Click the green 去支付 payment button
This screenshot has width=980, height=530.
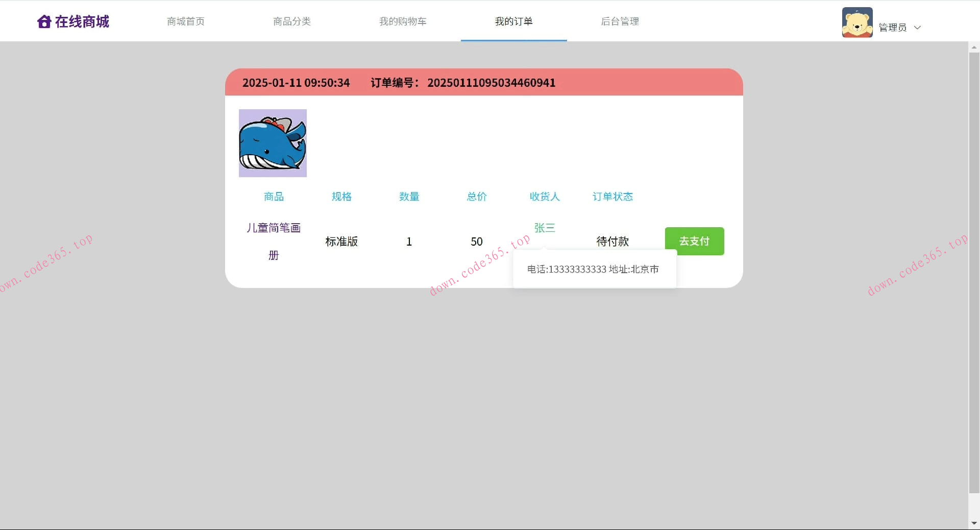point(694,241)
